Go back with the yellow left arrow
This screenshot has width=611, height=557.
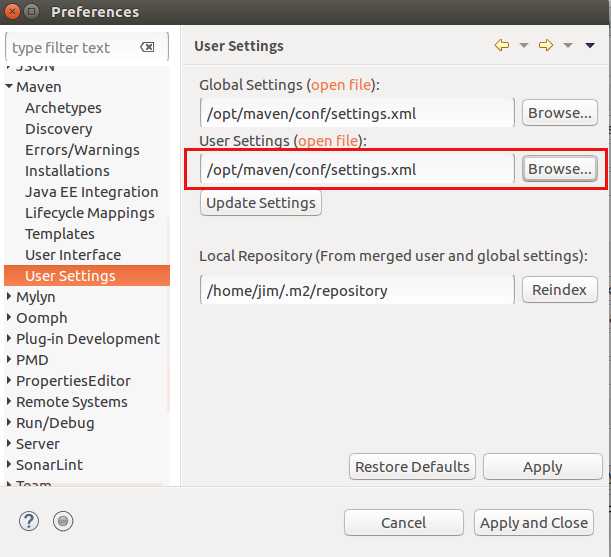502,45
